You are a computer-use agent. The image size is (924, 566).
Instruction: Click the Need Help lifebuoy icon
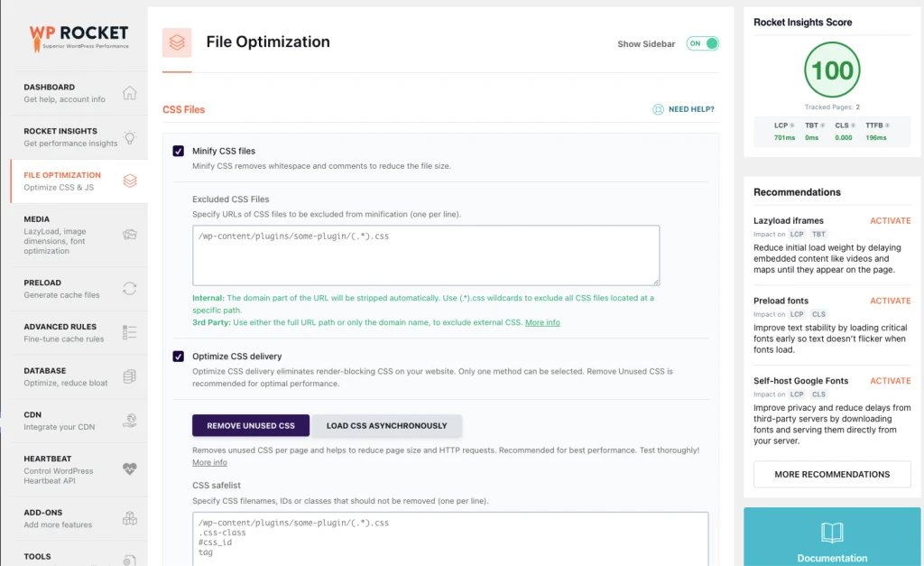658,109
